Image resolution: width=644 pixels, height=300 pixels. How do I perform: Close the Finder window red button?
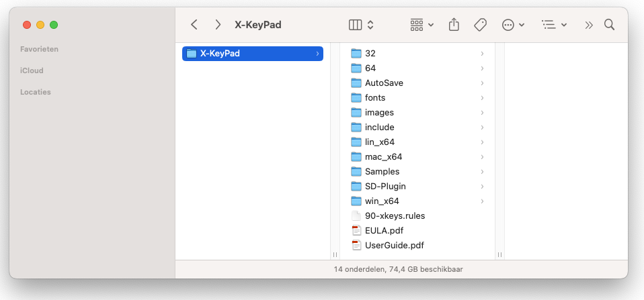click(27, 25)
